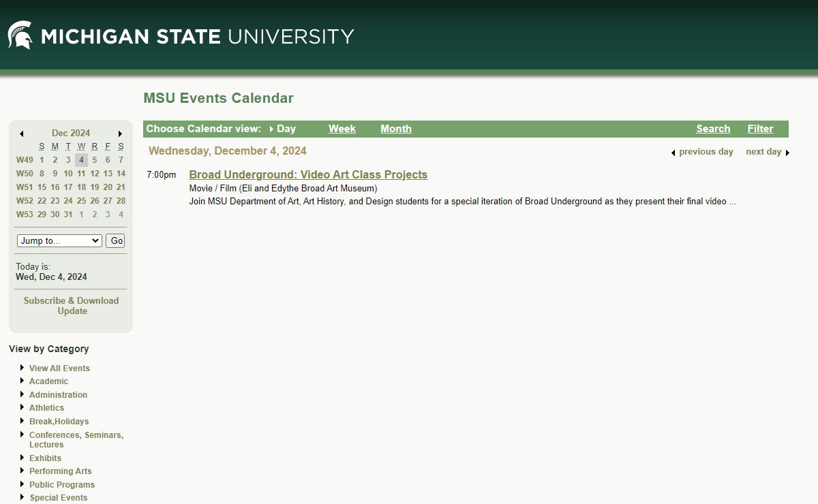Viewport: 818px width, 504px height.
Task: Switch to Week calendar view
Action: tap(342, 129)
